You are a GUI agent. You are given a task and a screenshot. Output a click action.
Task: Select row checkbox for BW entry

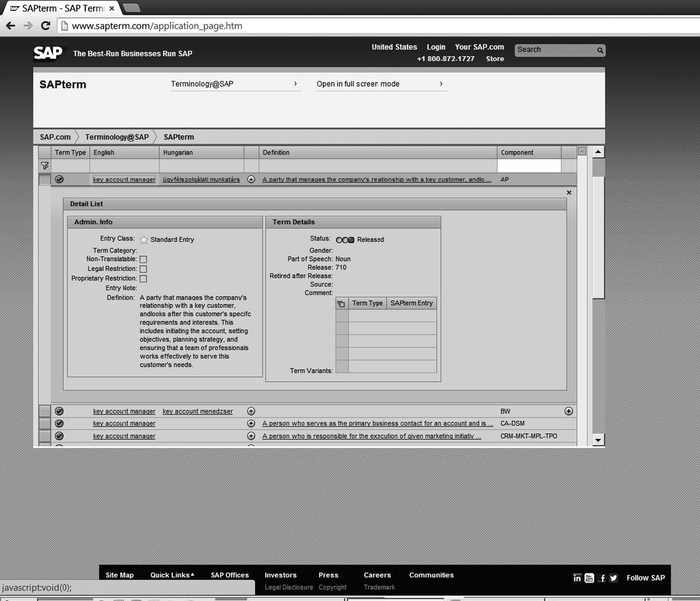click(x=44, y=411)
